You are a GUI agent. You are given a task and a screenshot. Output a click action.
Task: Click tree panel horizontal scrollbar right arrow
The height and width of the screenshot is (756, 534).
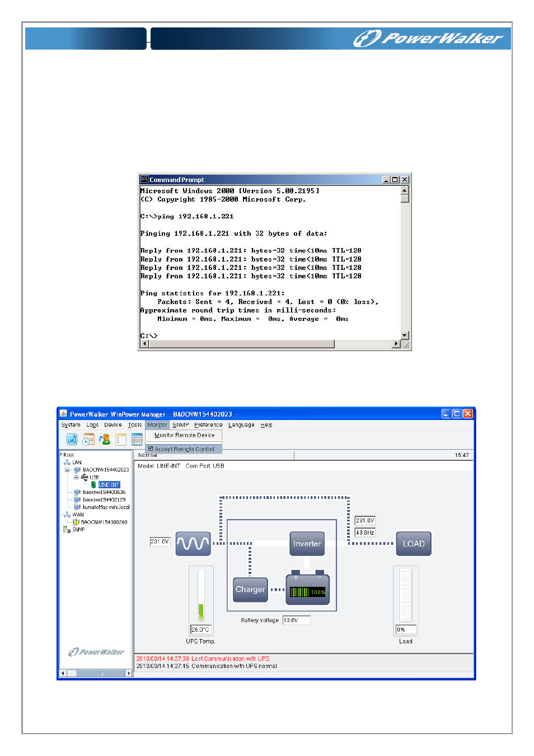(129, 673)
